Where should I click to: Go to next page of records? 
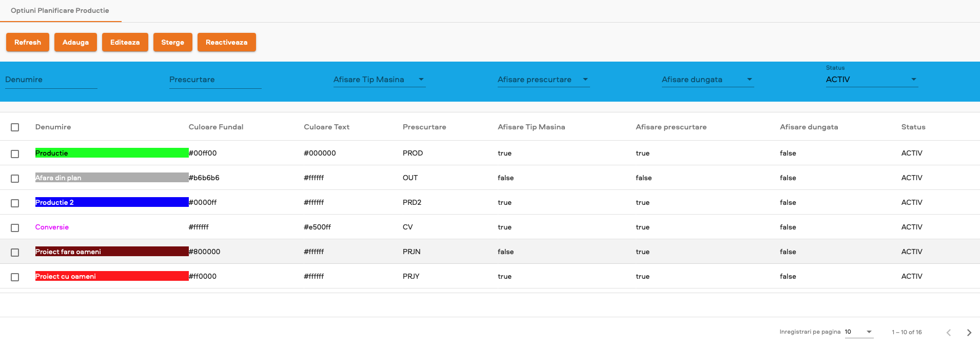[969, 333]
